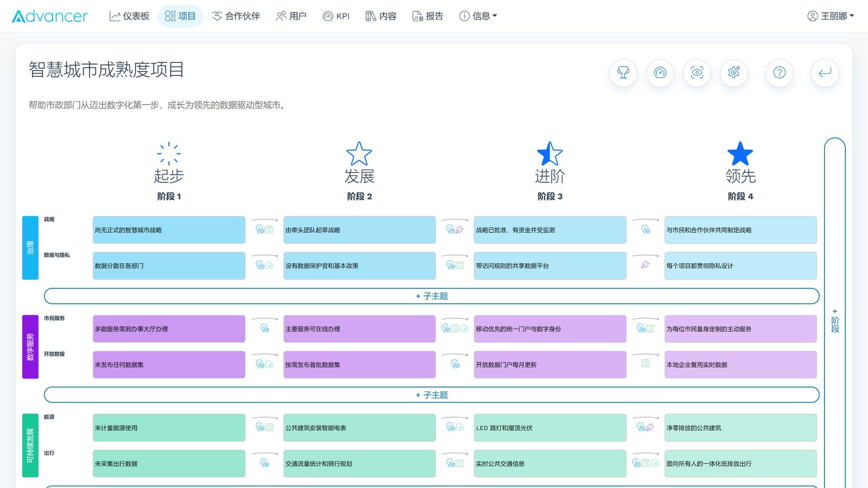Open the speedometer gauge view
The image size is (868, 488).
point(660,73)
